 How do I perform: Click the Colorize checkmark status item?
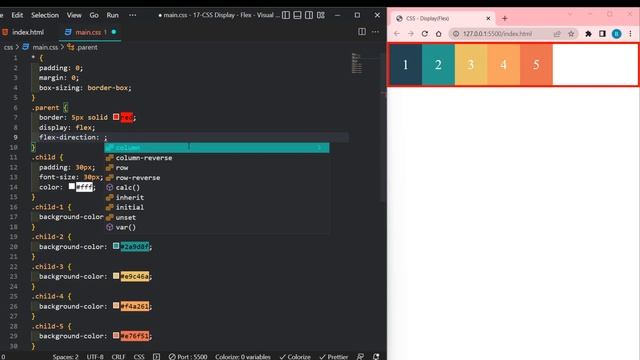point(295,357)
